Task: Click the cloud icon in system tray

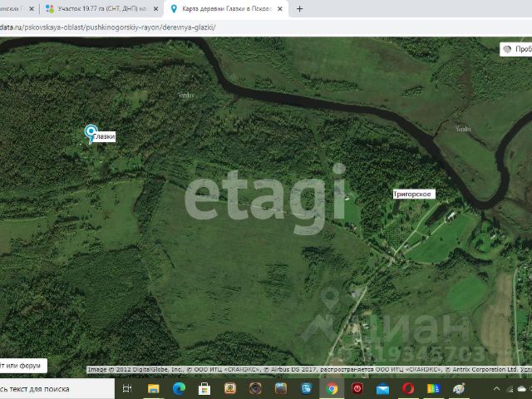Action: [x=522, y=389]
